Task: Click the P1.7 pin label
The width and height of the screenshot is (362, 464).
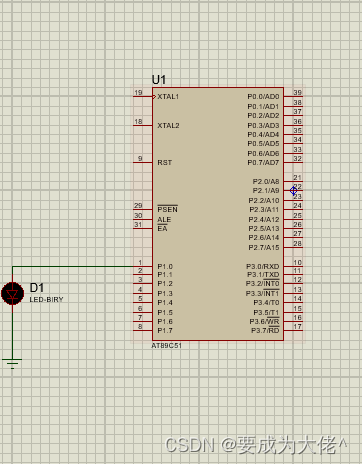Action: tap(165, 330)
